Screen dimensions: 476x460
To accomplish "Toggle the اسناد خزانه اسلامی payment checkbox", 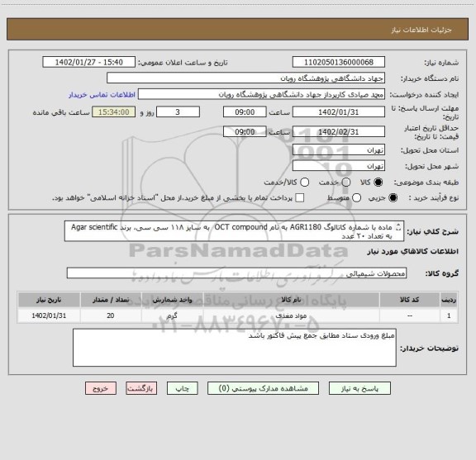I will 300,198.
